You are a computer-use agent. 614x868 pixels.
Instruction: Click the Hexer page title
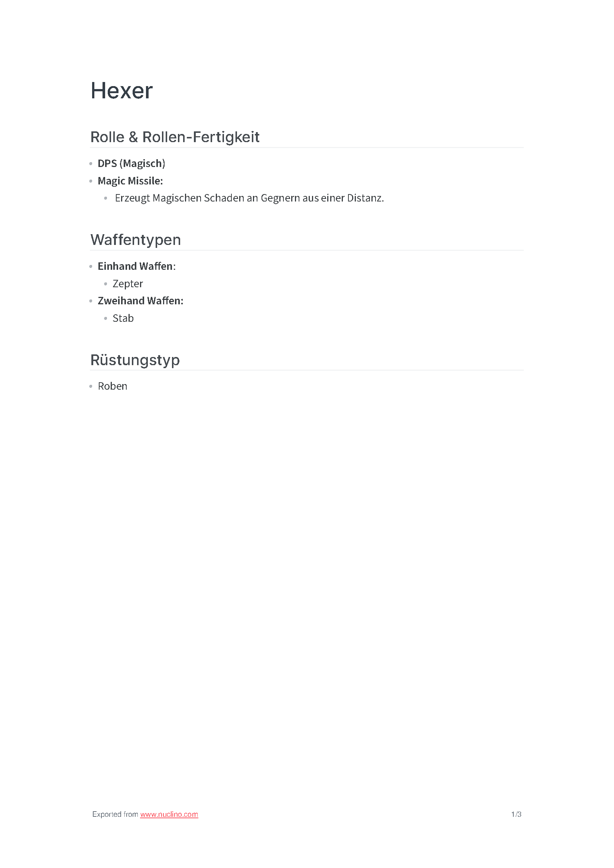[121, 91]
